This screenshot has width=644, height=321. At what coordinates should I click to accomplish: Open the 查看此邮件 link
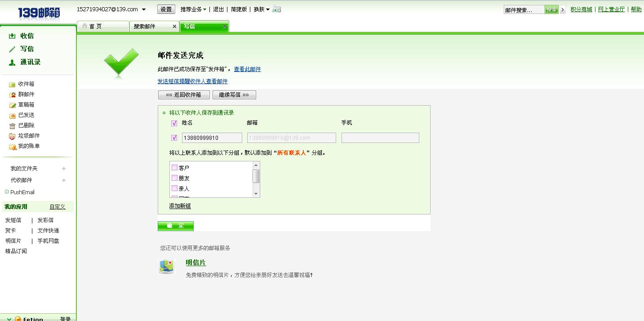coord(247,69)
